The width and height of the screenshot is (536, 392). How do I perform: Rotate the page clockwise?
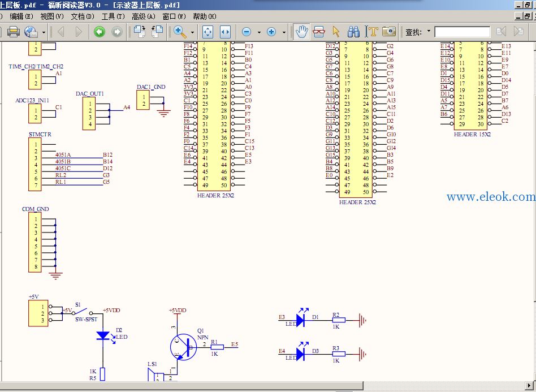pyautogui.click(x=140, y=32)
